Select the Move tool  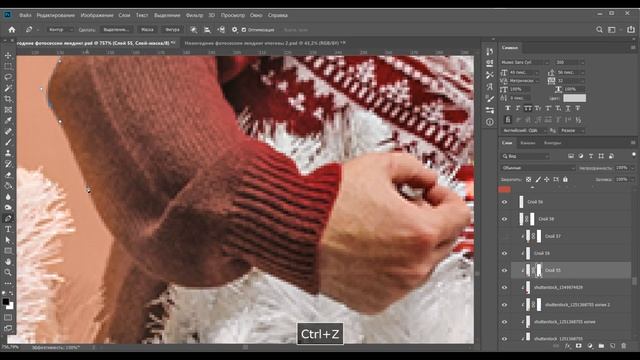click(x=8, y=55)
